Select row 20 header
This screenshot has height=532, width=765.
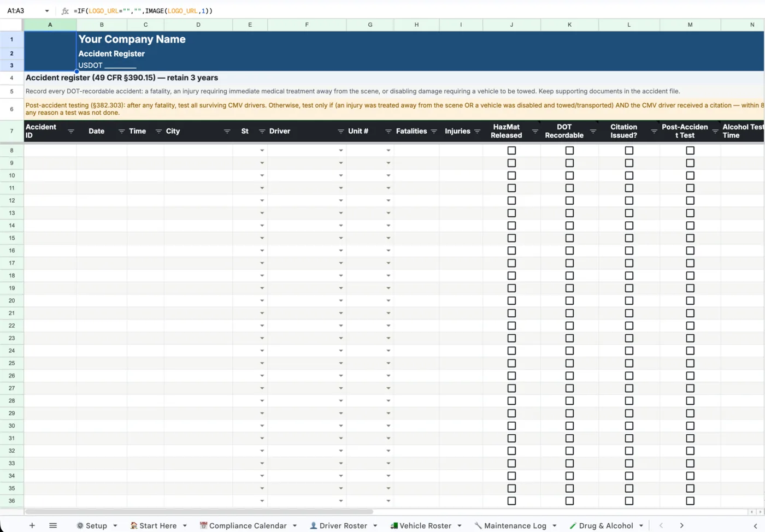11,300
